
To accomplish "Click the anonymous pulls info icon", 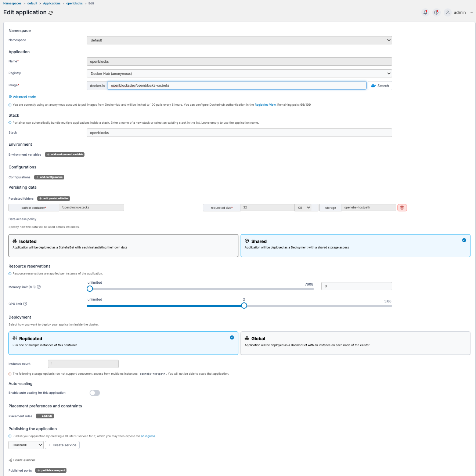I will 10,105.
